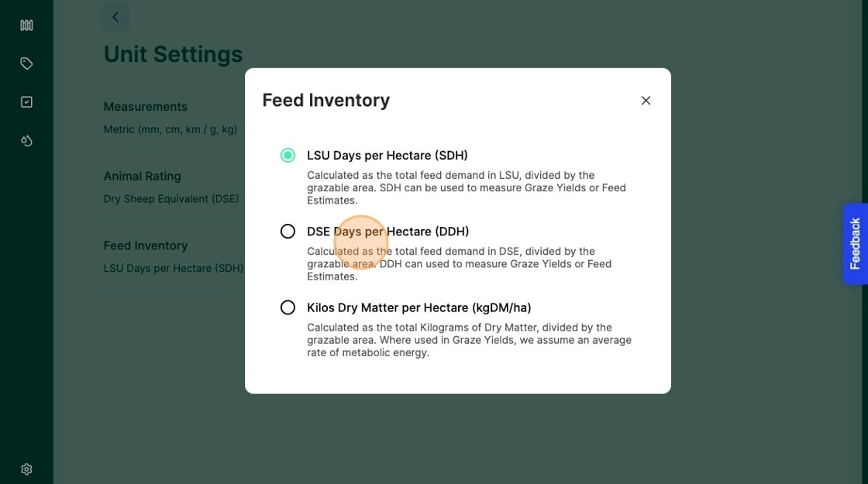Click the Unit Settings page heading
Screen dimensions: 868x484
173,54
